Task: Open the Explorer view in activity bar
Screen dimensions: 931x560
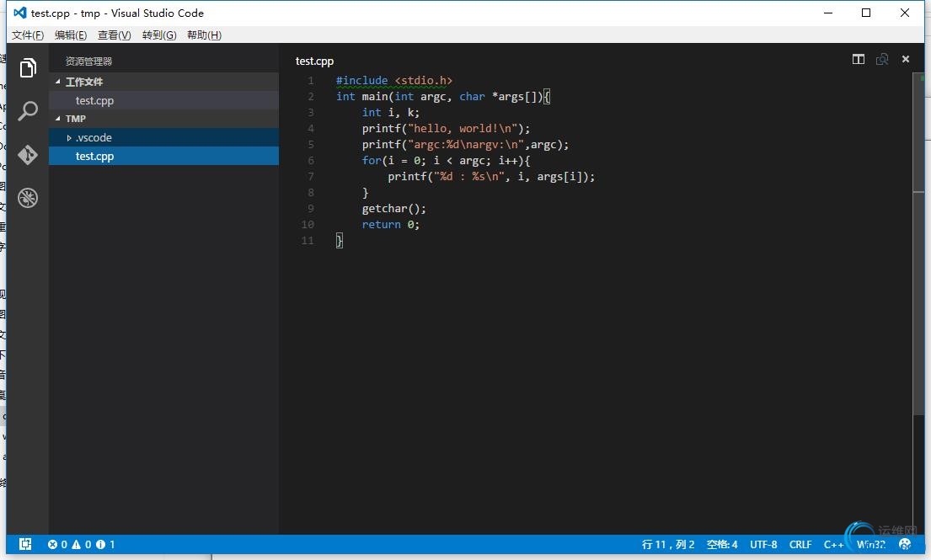Action: pyautogui.click(x=28, y=68)
